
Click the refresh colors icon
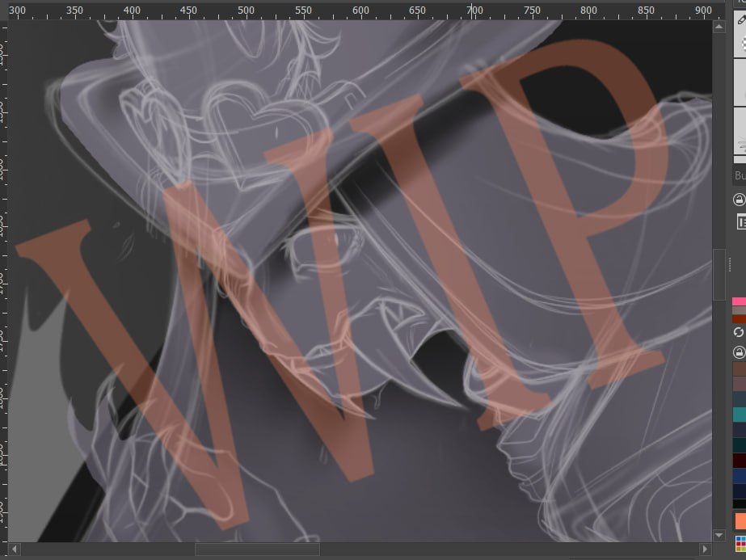click(x=739, y=332)
